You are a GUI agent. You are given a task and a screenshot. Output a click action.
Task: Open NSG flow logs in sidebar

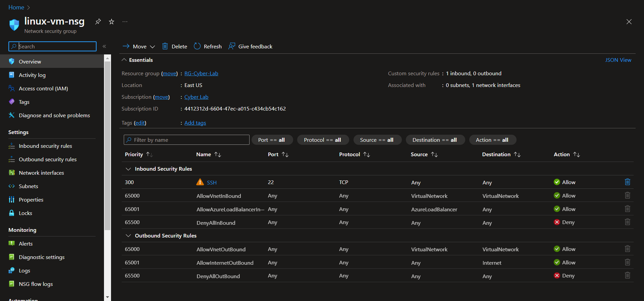click(36, 284)
